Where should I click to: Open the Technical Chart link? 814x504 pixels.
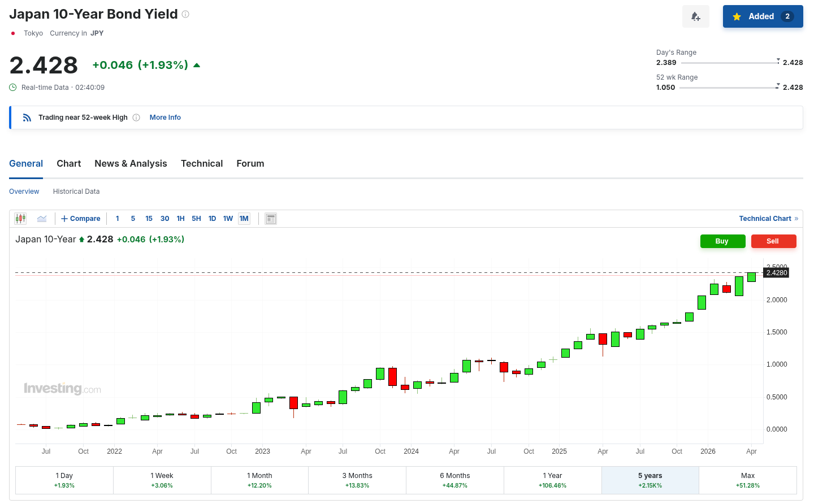(x=769, y=219)
